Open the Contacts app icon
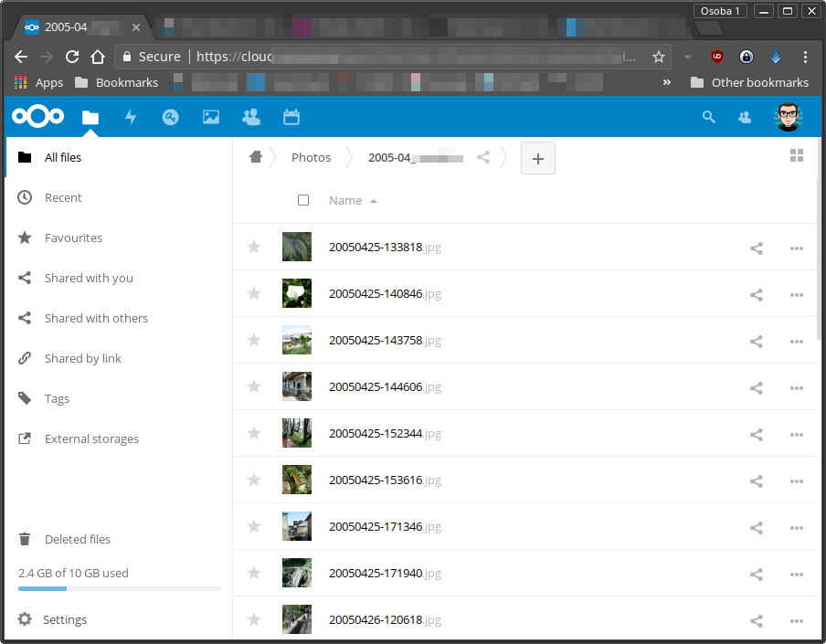Viewport: 826px width, 644px height. pyautogui.click(x=251, y=117)
